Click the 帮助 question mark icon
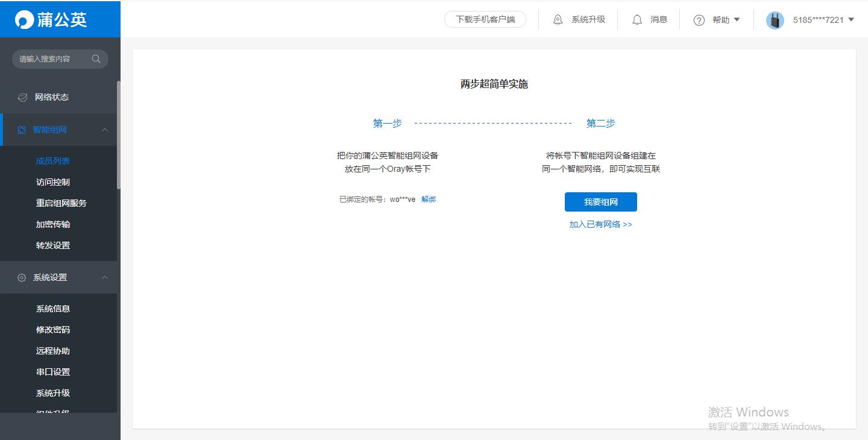Image resolution: width=868 pixels, height=440 pixels. (699, 19)
